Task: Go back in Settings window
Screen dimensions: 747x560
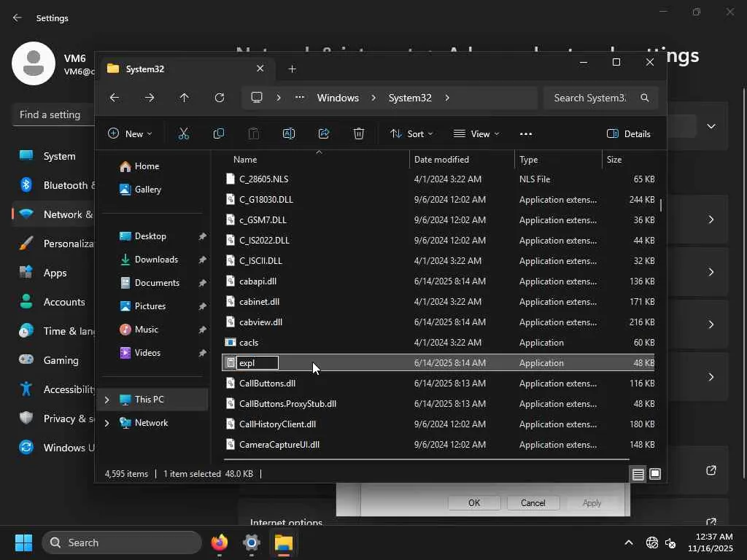Action: point(18,17)
